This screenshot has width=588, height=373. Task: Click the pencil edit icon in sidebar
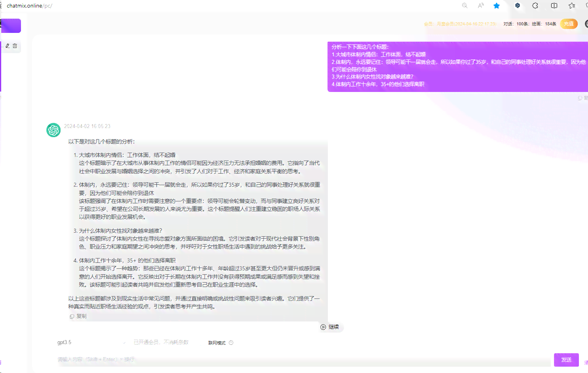[x=8, y=46]
